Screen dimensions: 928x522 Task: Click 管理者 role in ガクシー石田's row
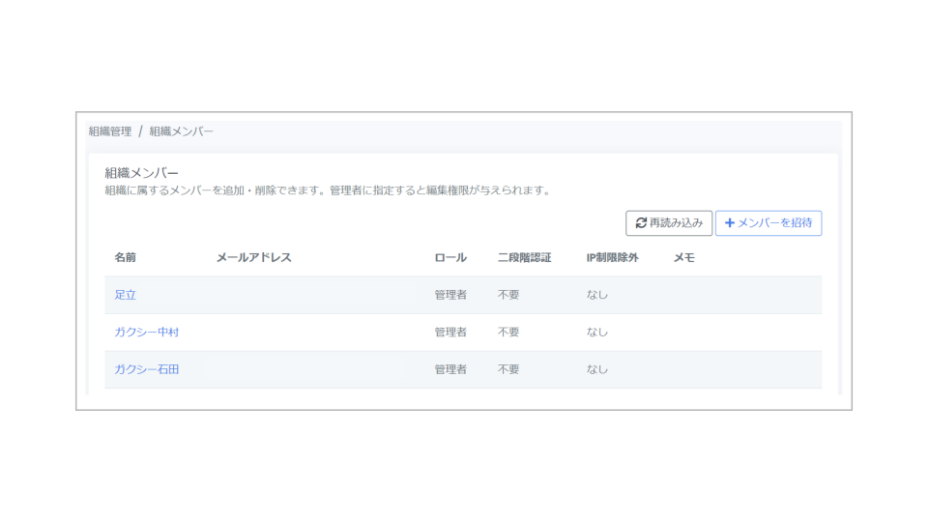pos(450,369)
